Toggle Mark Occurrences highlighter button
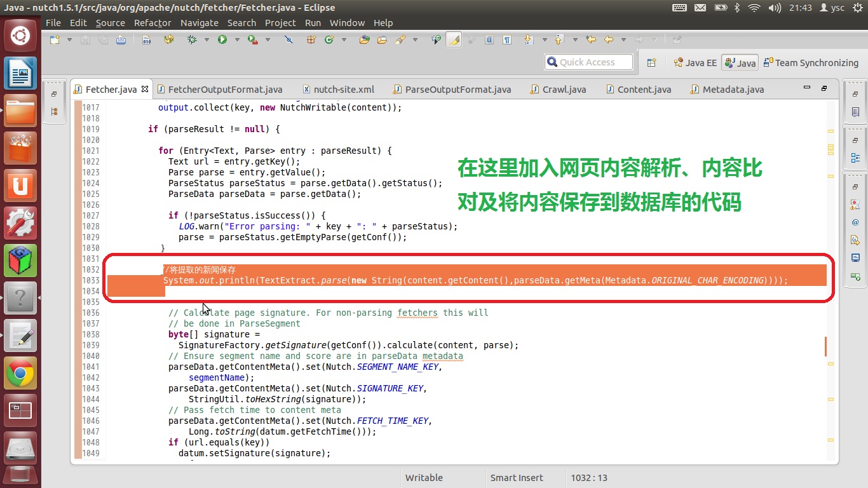This screenshot has height=488, width=868. click(454, 40)
